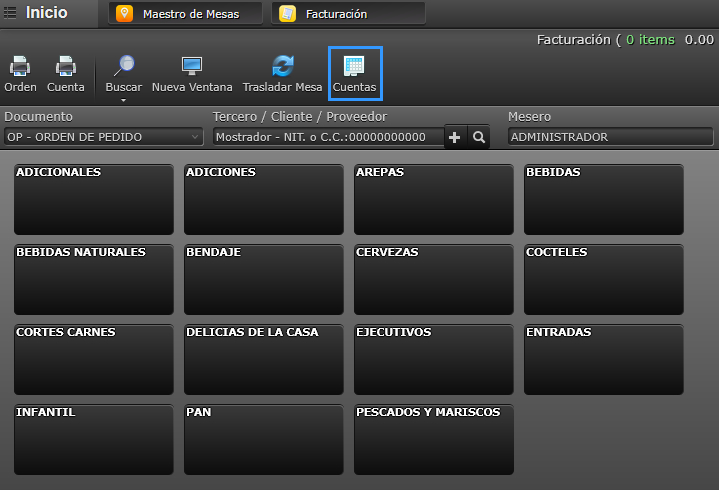Open the PESCADOS Y MARISCOS category

click(434, 440)
